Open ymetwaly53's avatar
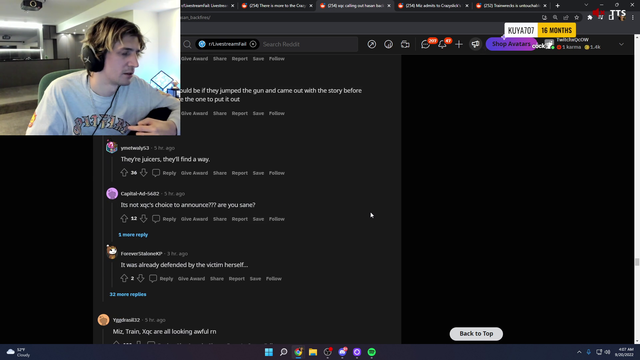The width and height of the screenshot is (640, 360). [112, 147]
